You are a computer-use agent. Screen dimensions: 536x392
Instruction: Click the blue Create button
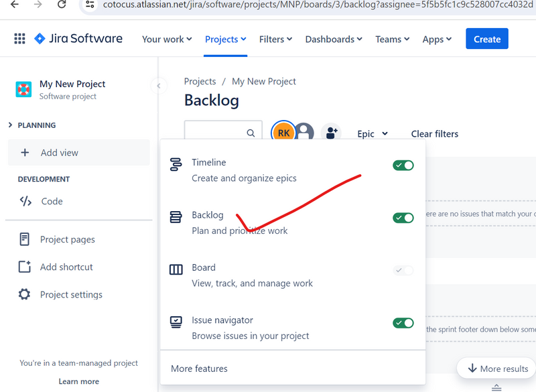pos(487,39)
